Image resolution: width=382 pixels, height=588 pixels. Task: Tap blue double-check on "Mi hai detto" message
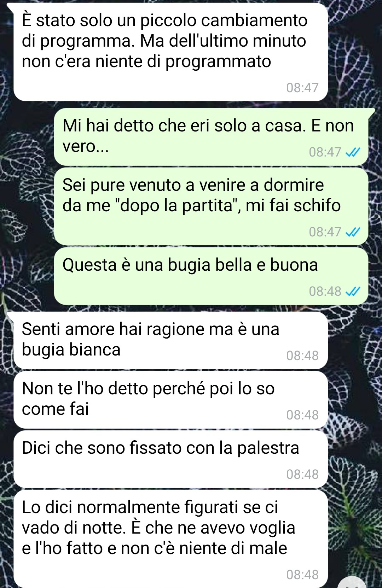[353, 152]
